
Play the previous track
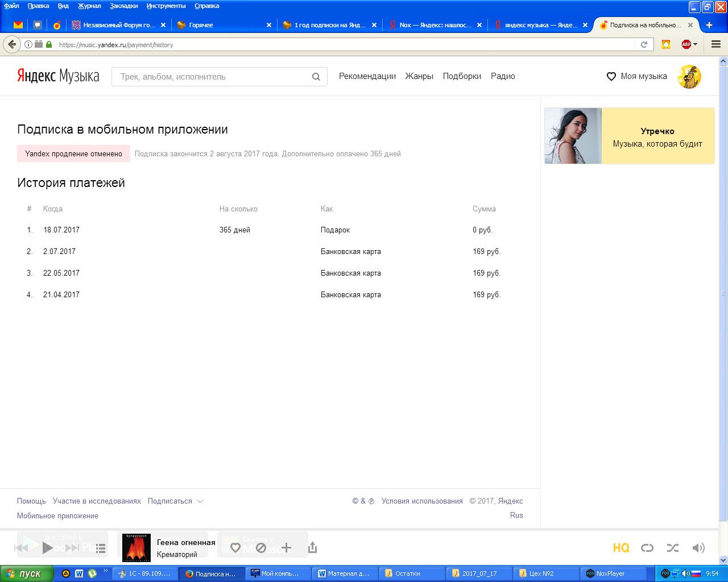(21, 548)
